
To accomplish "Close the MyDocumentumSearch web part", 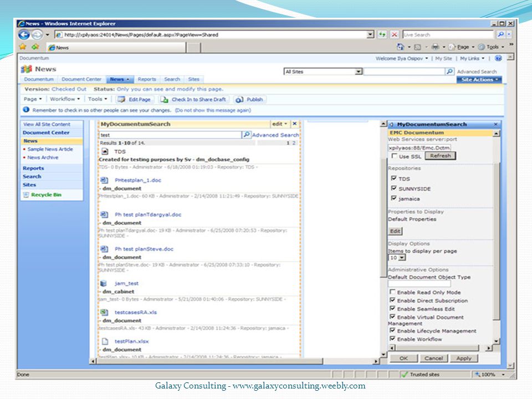I will (294, 124).
